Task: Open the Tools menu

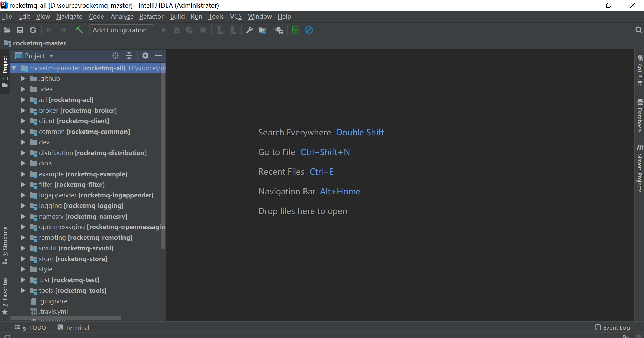Action: [x=216, y=16]
